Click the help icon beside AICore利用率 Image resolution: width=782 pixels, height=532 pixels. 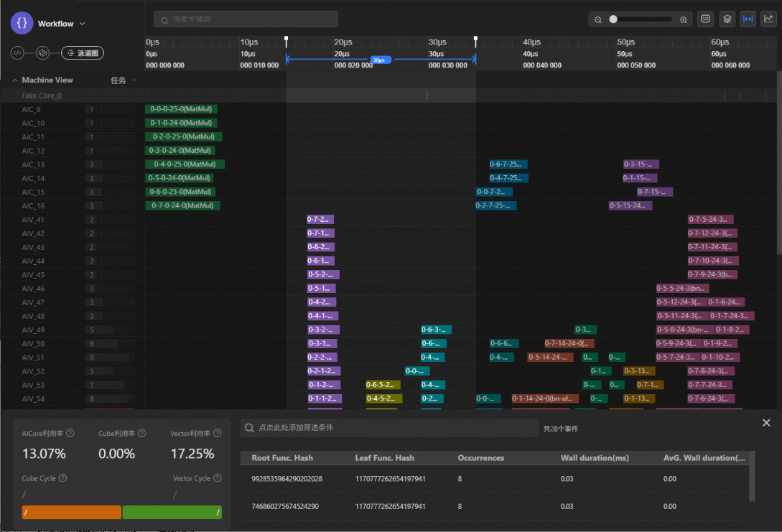[x=71, y=434]
